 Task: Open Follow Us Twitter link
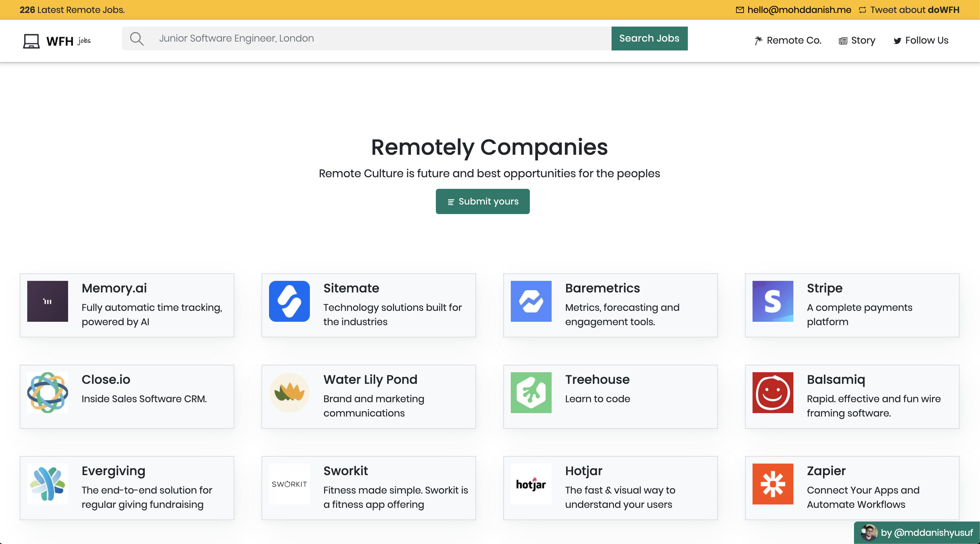[921, 40]
